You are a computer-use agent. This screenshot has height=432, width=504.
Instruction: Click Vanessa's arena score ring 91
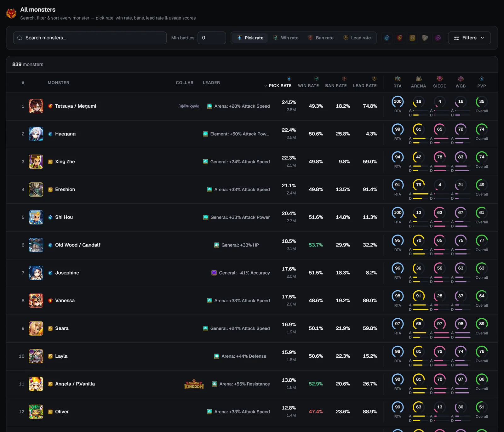[x=419, y=296]
